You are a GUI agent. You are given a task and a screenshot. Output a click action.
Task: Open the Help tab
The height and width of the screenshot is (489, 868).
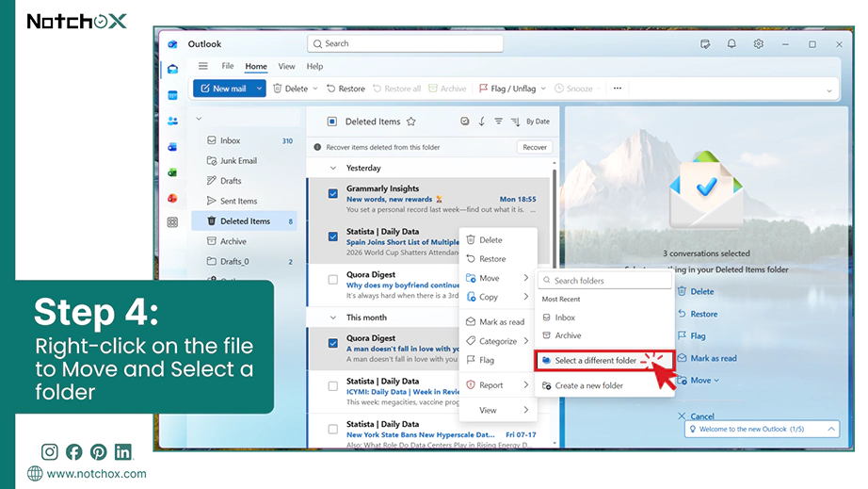coord(314,66)
